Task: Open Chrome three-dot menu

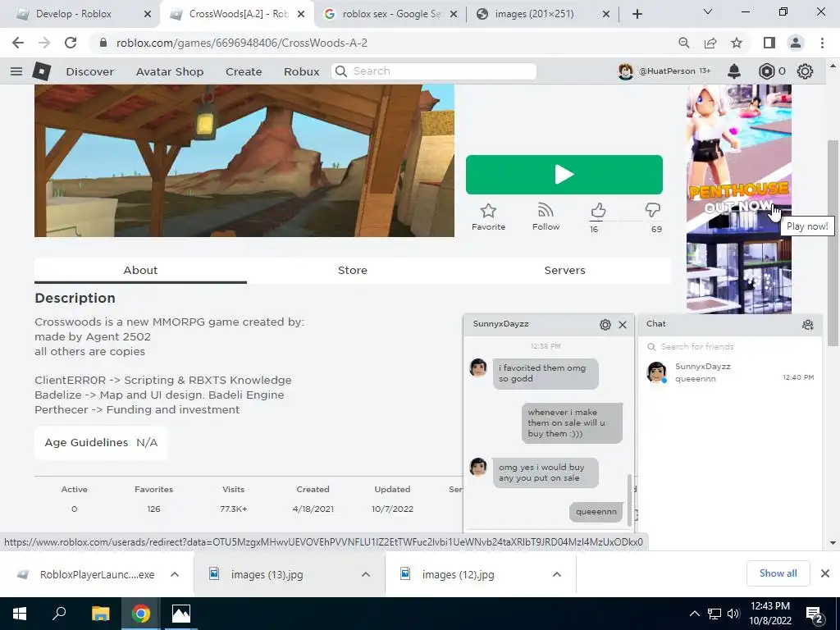Action: tap(822, 43)
